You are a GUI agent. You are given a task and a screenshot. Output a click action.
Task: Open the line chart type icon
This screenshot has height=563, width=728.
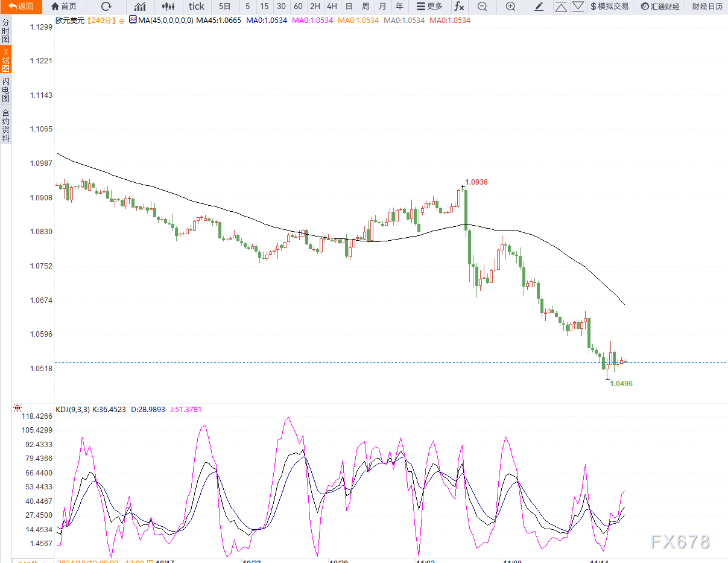(x=140, y=7)
